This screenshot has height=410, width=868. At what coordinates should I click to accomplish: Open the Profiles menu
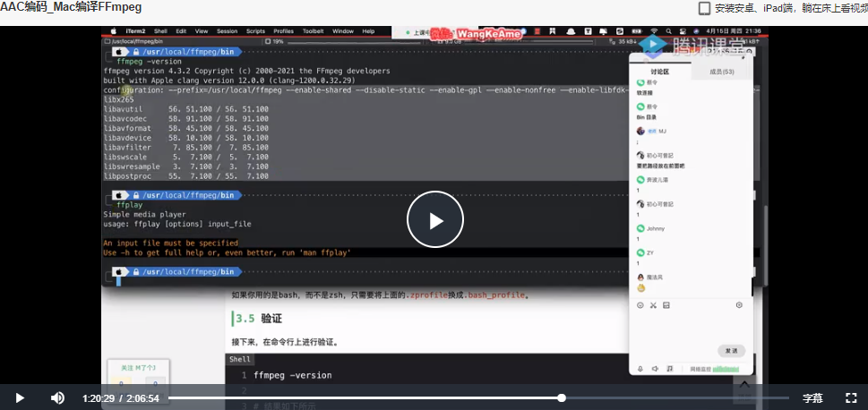(x=283, y=31)
